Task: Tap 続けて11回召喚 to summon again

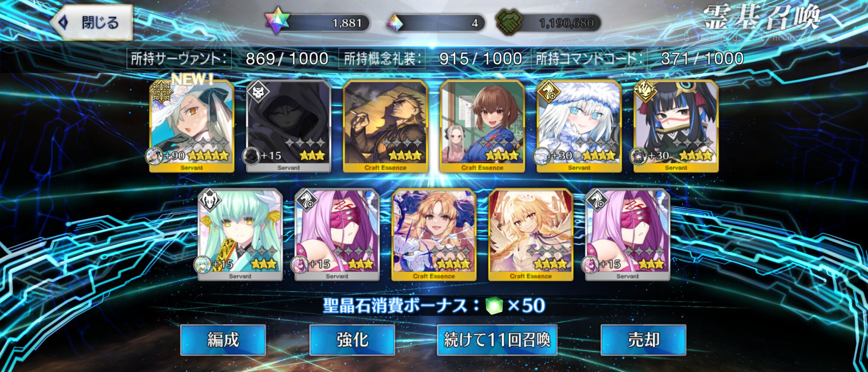Action: tap(497, 340)
